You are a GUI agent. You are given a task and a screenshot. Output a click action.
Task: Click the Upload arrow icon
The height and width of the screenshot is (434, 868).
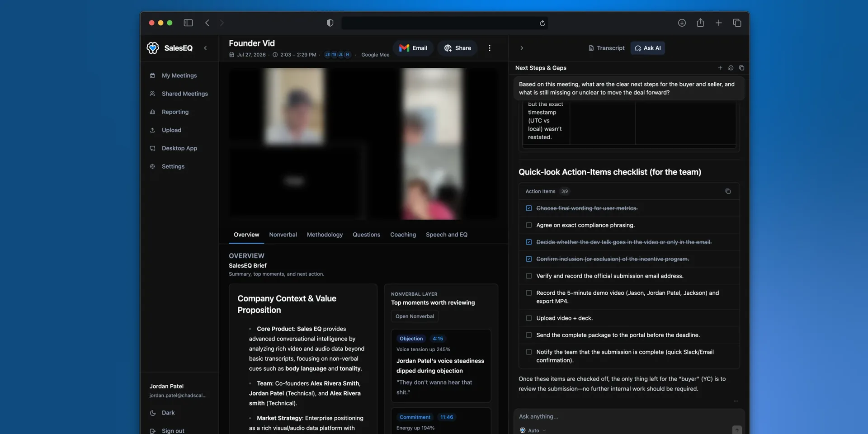pyautogui.click(x=152, y=130)
